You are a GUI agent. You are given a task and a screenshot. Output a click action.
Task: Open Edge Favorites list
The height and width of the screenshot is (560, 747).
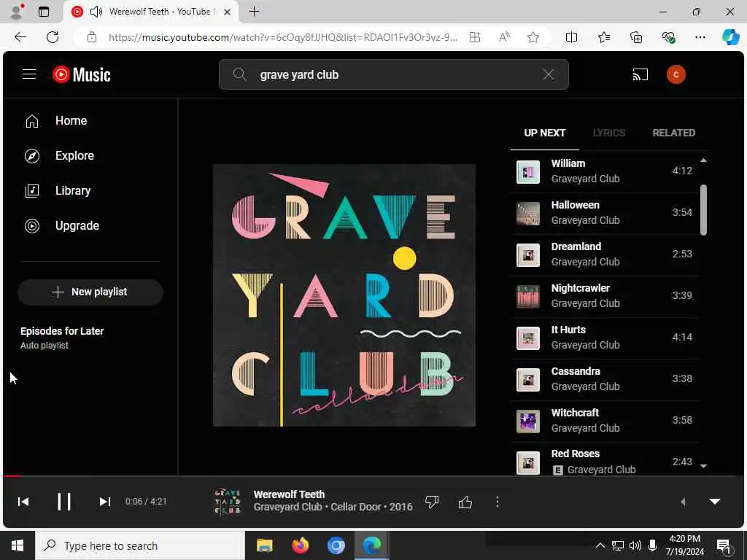tap(603, 37)
